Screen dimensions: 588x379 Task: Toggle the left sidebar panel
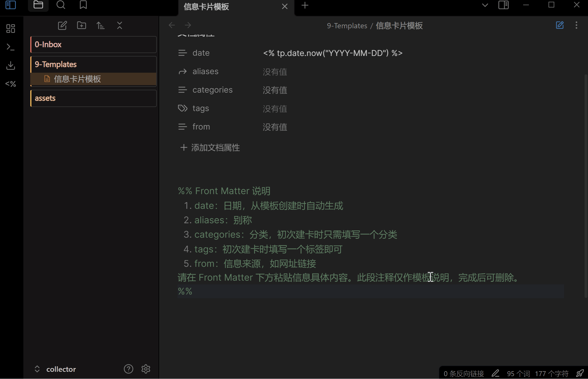pyautogui.click(x=11, y=5)
